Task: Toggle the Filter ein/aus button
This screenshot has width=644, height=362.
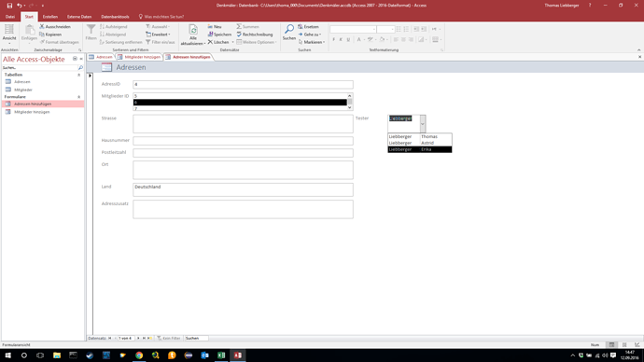Action: pos(161,42)
